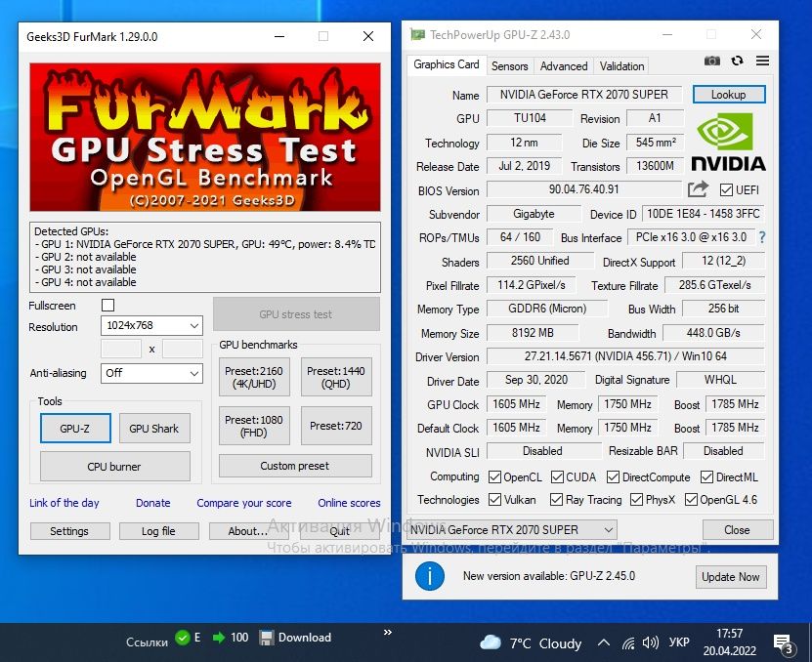
Task: Switch to the Sensors tab
Action: (x=509, y=66)
